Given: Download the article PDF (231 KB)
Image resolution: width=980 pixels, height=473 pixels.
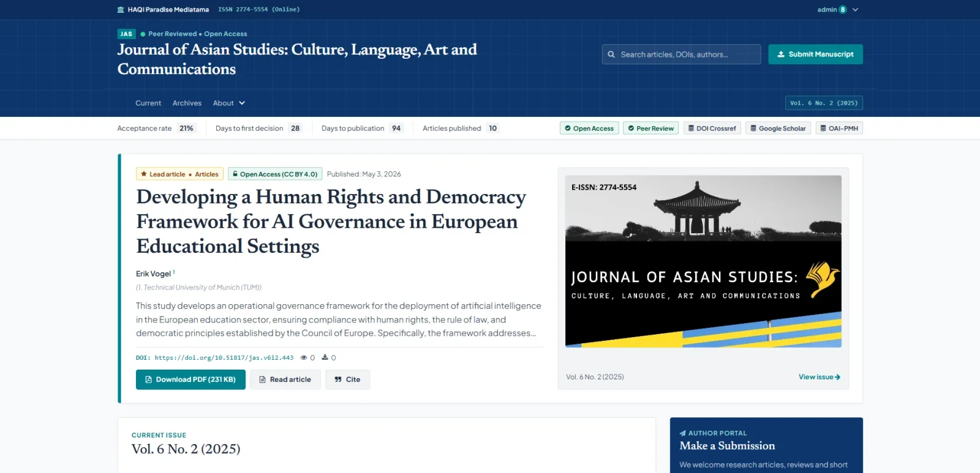Looking at the screenshot, I should click(190, 379).
